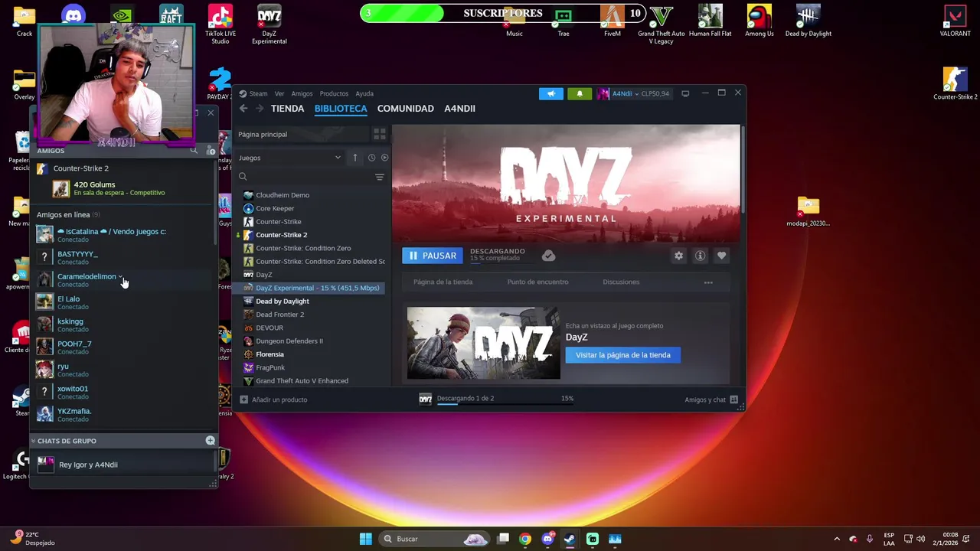Create new group chat plus icon

[x=210, y=441]
